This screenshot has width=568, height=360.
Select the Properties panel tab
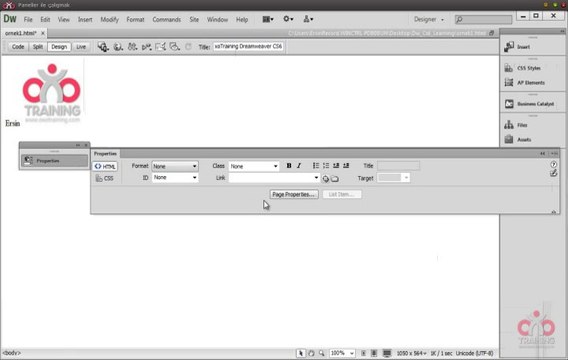[105, 154]
